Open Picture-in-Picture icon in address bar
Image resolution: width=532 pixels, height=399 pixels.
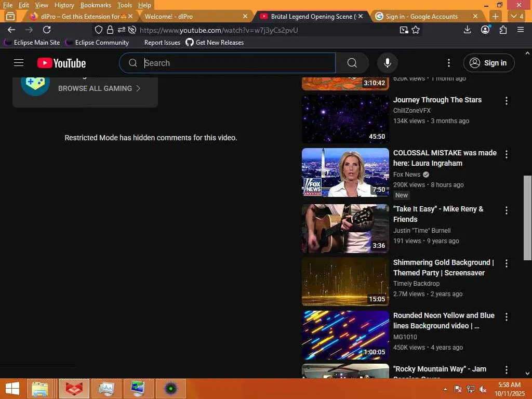coord(404,30)
